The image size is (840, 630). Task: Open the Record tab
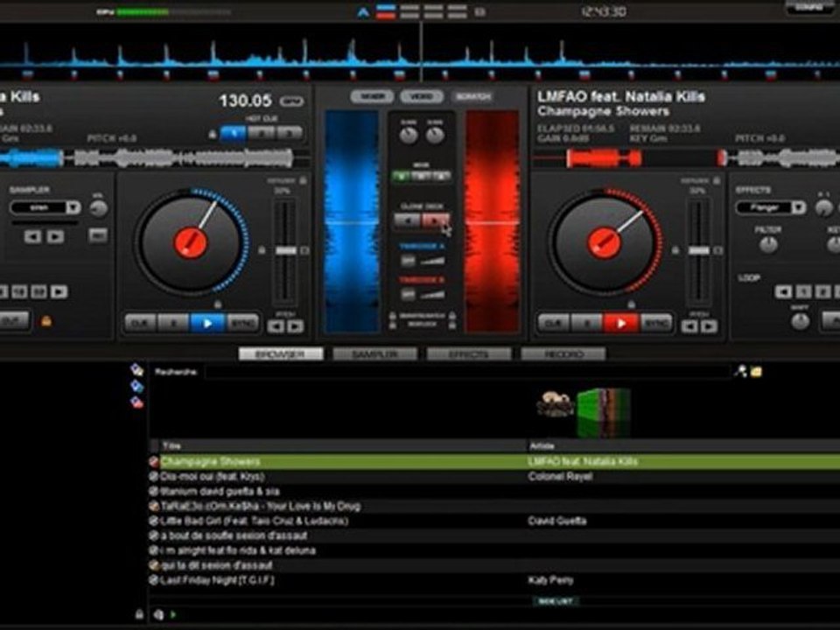click(x=563, y=354)
